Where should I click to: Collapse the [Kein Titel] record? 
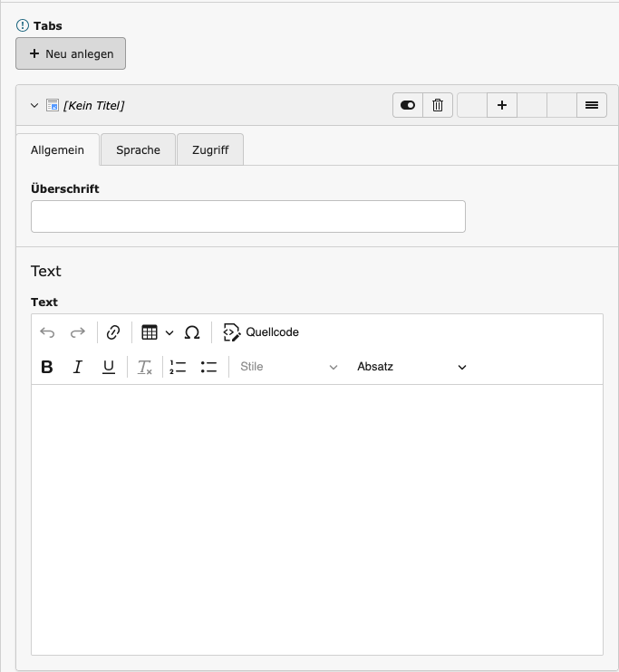pyautogui.click(x=34, y=105)
